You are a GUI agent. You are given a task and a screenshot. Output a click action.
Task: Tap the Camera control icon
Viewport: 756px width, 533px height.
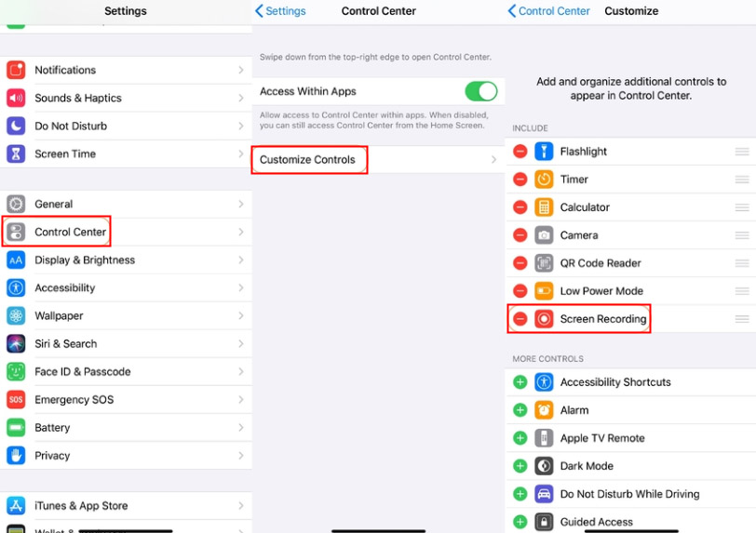coord(544,235)
